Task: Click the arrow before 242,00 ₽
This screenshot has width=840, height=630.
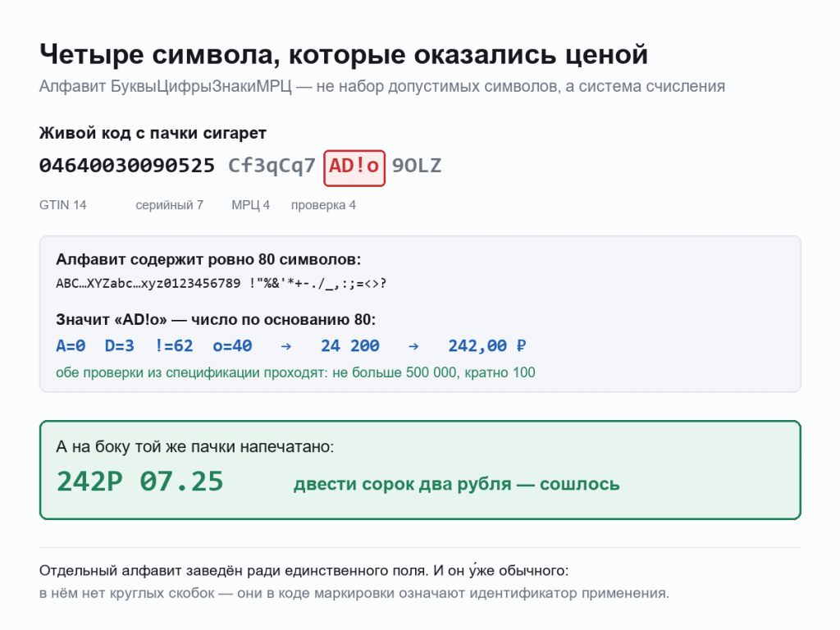Action: 413,347
